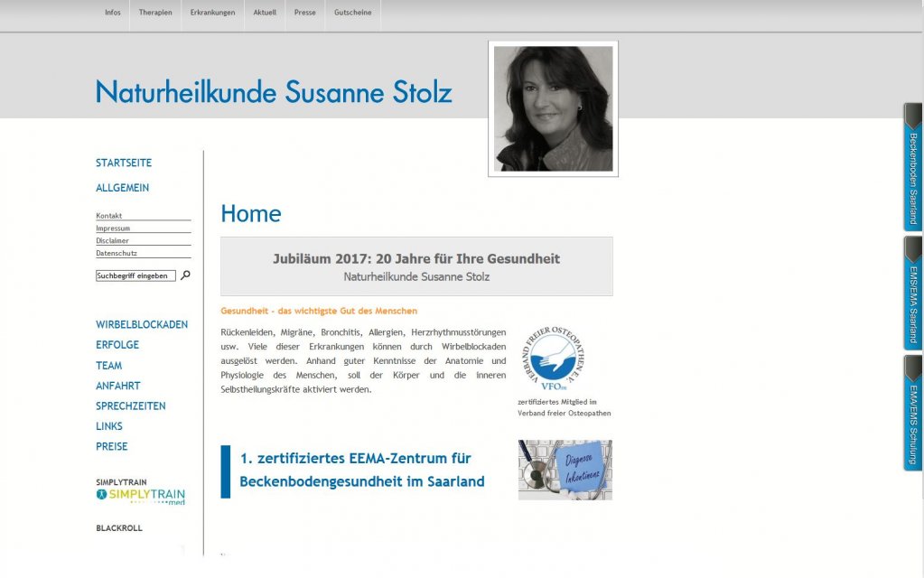This screenshot has height=578, width=924.
Task: Open the Infos menu
Action: click(x=113, y=13)
